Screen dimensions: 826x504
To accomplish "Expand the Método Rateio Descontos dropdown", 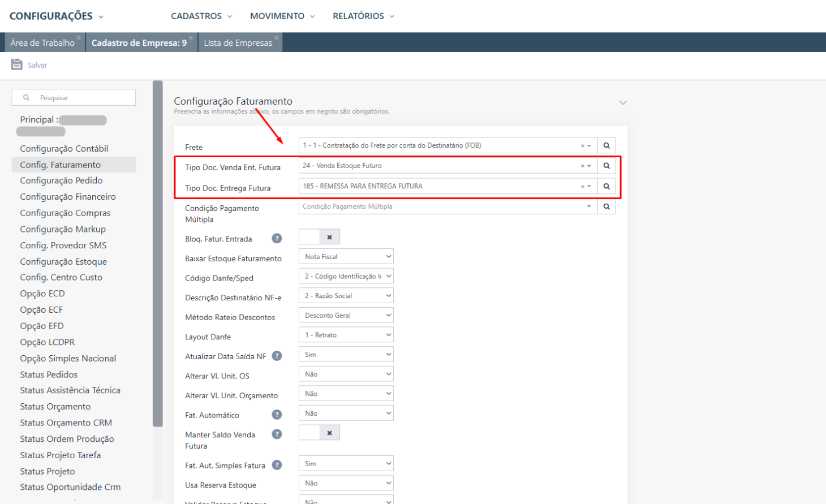I will point(346,316).
